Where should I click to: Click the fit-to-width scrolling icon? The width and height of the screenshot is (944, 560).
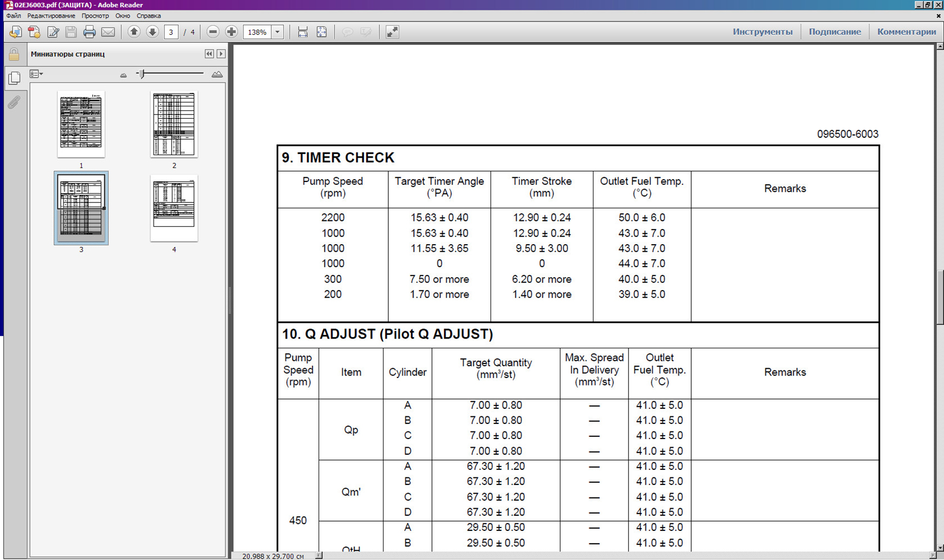pyautogui.click(x=302, y=32)
